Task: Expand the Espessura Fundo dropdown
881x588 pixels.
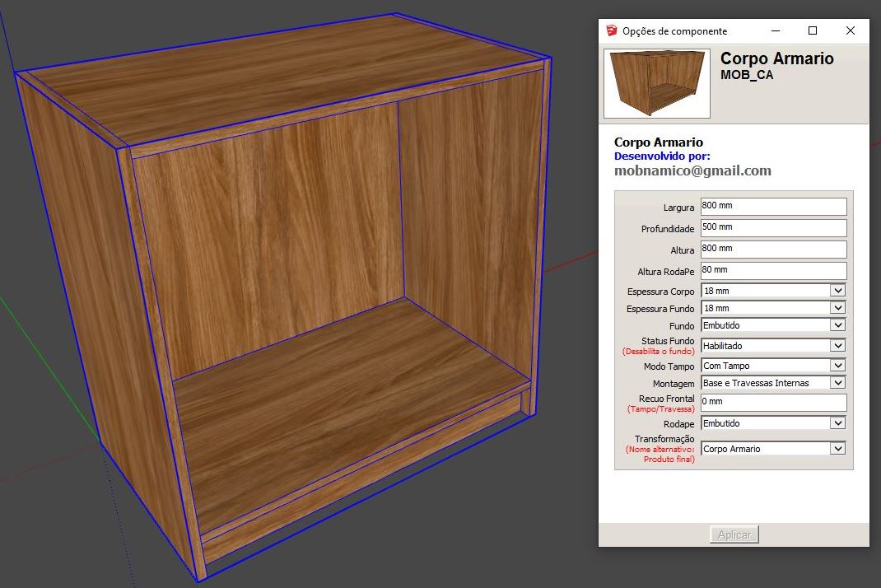Action: click(x=837, y=308)
